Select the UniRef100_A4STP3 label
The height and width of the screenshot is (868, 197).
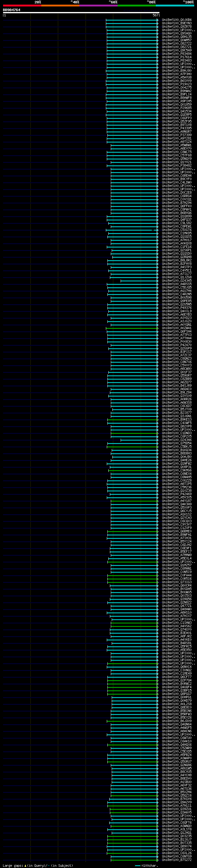point(177,267)
